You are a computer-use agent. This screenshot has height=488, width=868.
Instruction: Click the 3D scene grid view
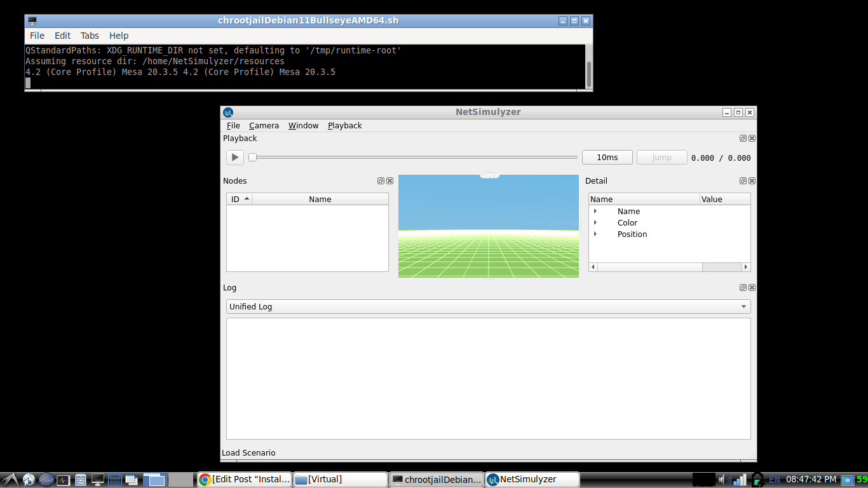click(488, 226)
